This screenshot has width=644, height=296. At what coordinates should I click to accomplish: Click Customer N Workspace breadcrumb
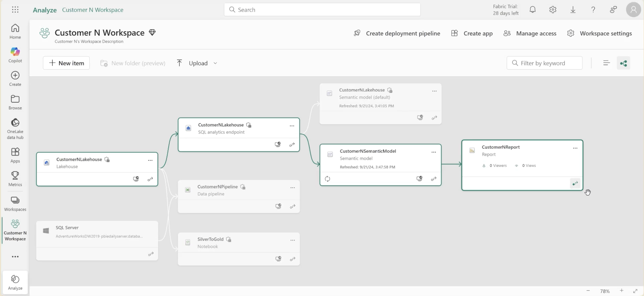point(93,10)
